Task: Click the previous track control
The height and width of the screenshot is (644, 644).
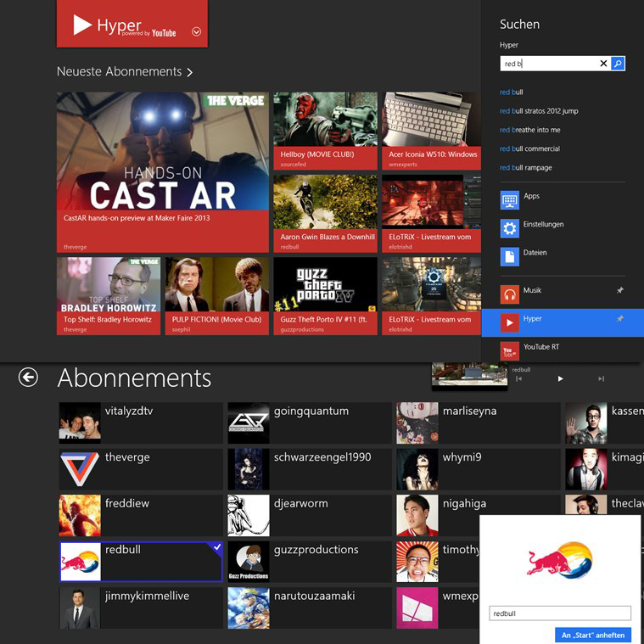Action: coord(518,378)
